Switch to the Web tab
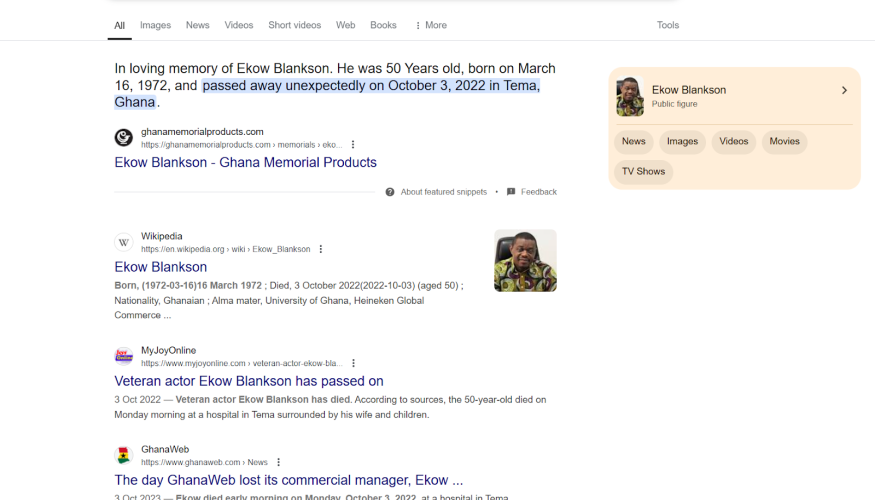This screenshot has width=875, height=500. tap(345, 25)
